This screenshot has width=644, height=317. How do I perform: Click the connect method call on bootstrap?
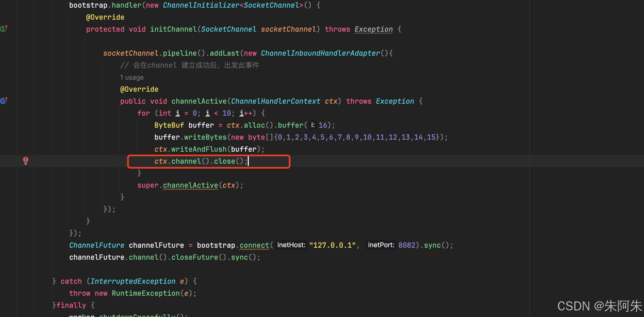tap(254, 245)
